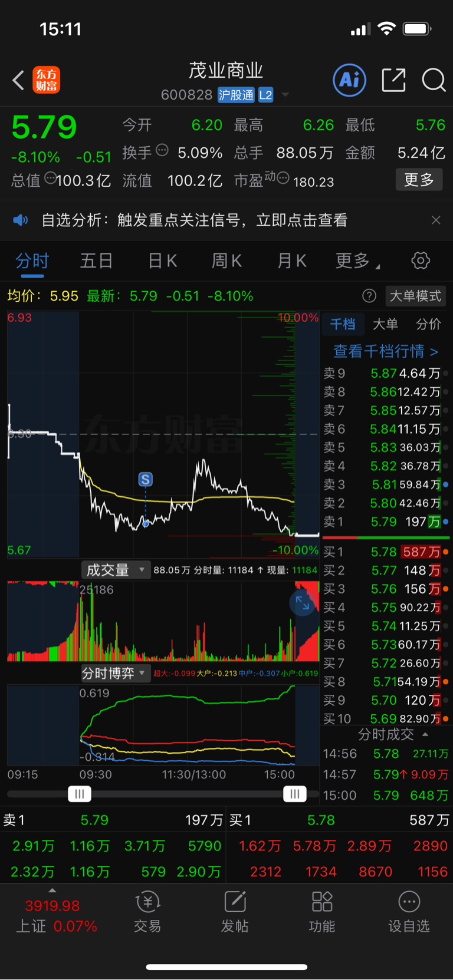
Task: Tap the bottom 卖1 197万 summary
Action: (113, 820)
